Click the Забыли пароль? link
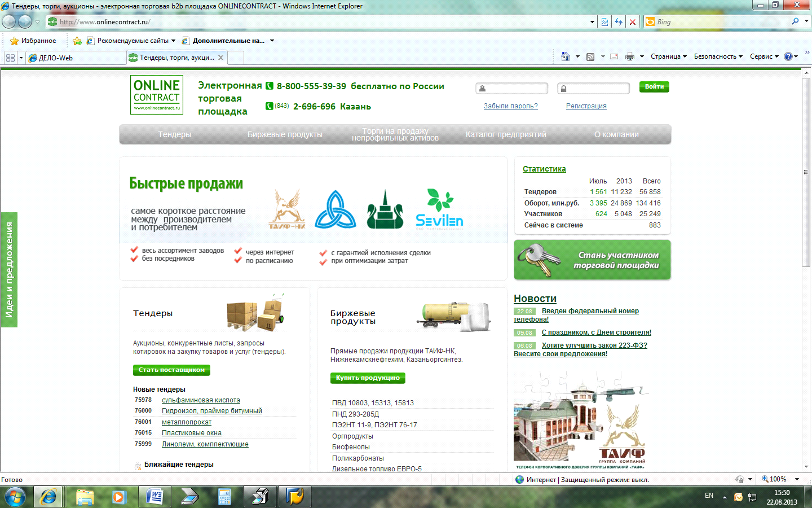812x508 pixels. coord(511,106)
